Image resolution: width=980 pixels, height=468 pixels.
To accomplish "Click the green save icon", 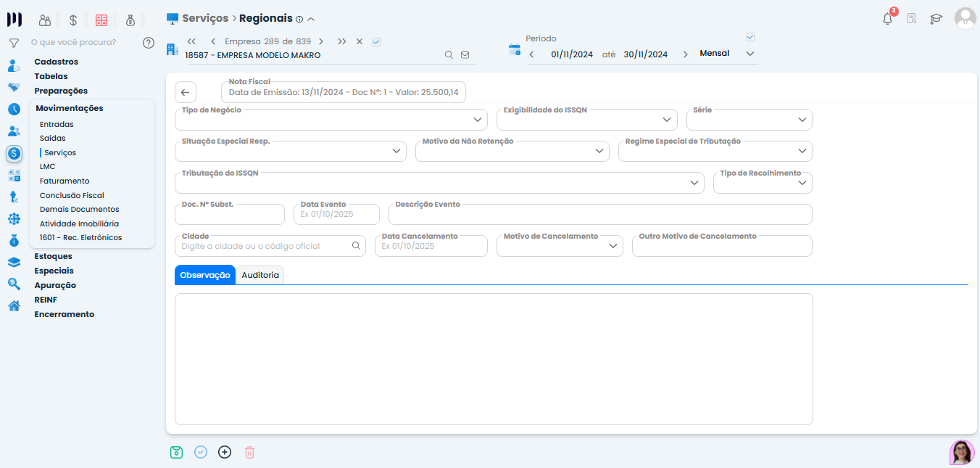I will pos(176,452).
